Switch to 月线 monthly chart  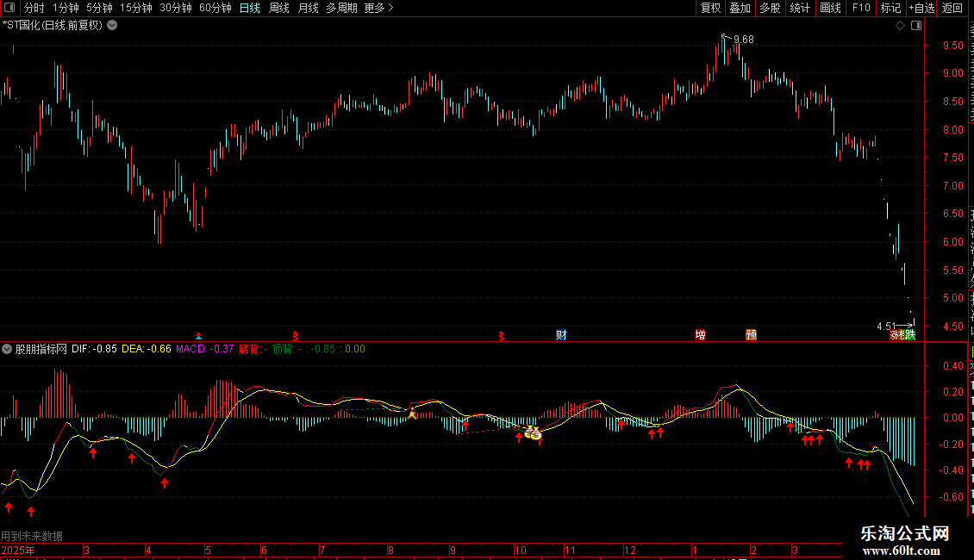308,8
